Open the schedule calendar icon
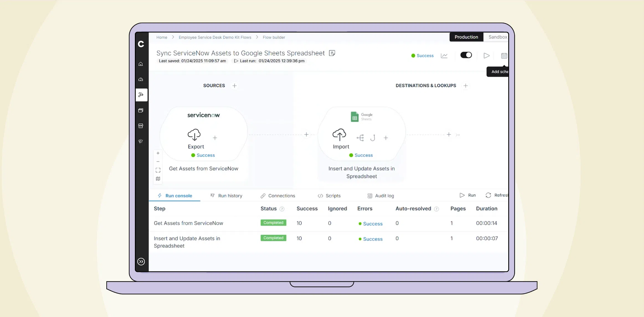This screenshot has width=644, height=317. pos(504,56)
